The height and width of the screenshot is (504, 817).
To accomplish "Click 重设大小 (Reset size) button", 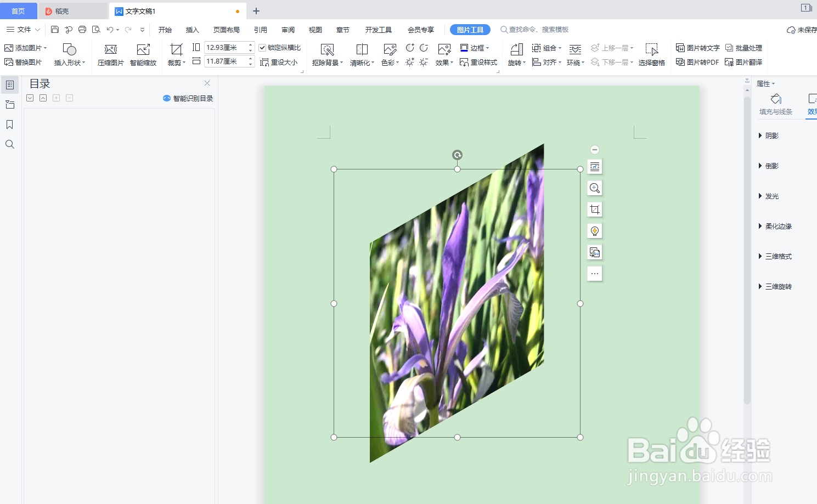I will tap(279, 62).
